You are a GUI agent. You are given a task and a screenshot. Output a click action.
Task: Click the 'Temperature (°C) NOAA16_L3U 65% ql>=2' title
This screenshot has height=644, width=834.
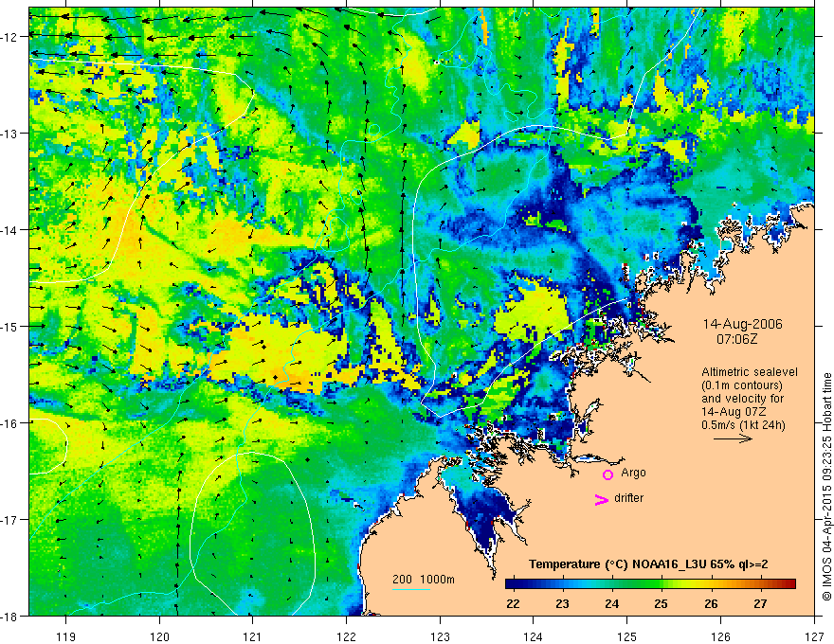pyautogui.click(x=648, y=564)
